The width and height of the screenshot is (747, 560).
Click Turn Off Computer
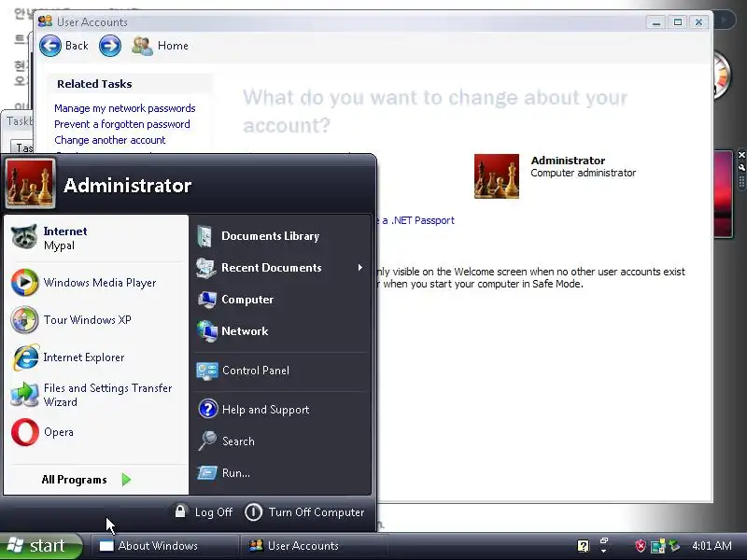[304, 511]
